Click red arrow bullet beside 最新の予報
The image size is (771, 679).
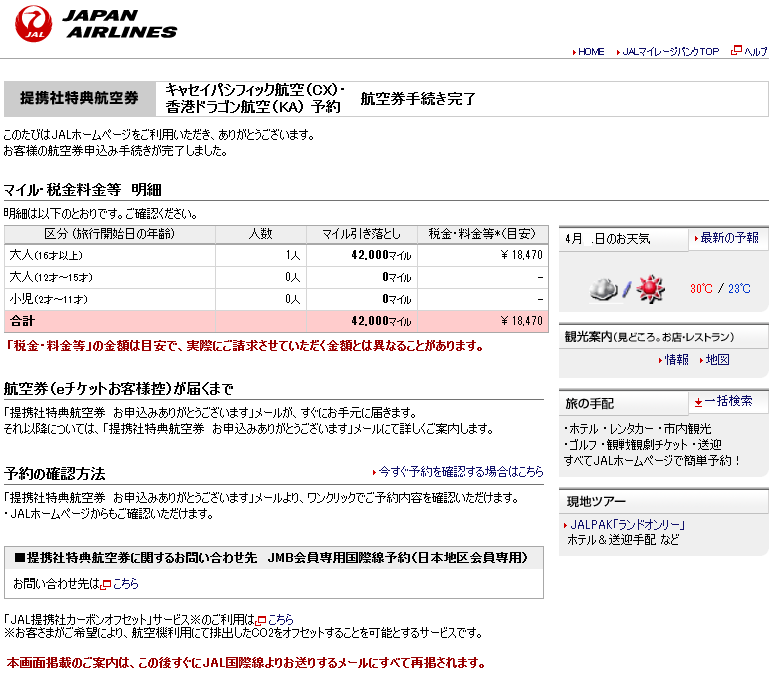click(x=696, y=238)
